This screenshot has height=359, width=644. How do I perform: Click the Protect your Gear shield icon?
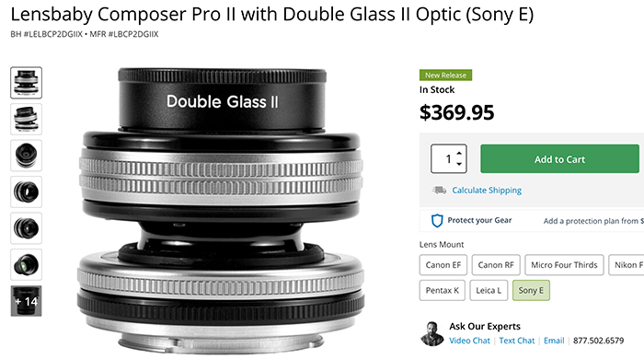coord(437,221)
